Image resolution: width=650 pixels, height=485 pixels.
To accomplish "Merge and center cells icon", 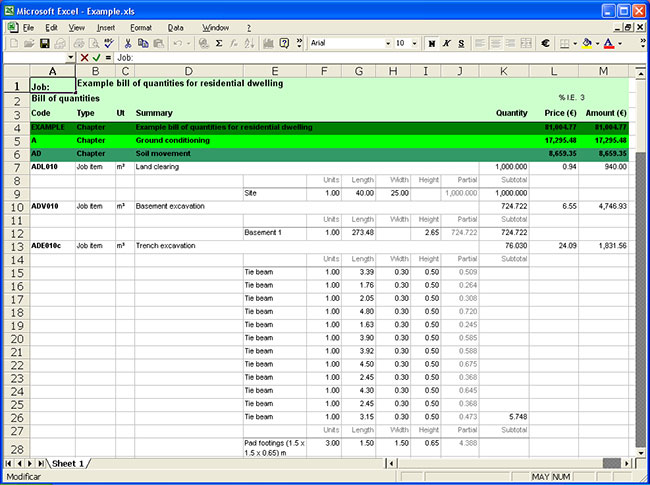I will tap(526, 43).
